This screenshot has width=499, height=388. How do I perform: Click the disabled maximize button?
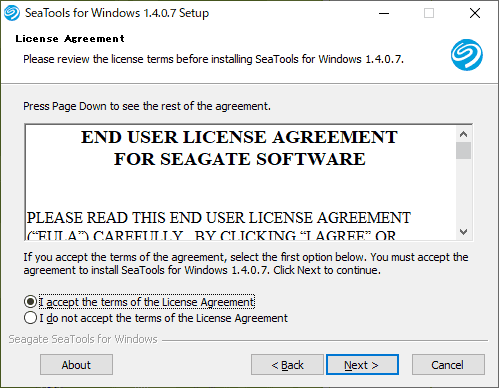(429, 13)
